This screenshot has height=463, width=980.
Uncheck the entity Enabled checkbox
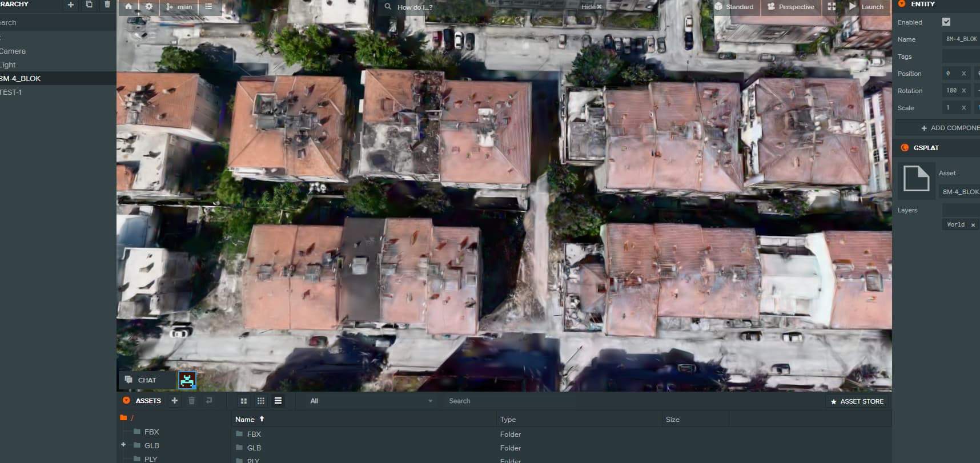[946, 22]
